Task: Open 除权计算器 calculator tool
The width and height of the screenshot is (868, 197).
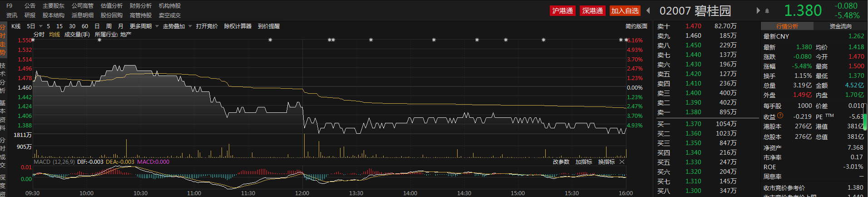Action: click(237, 26)
